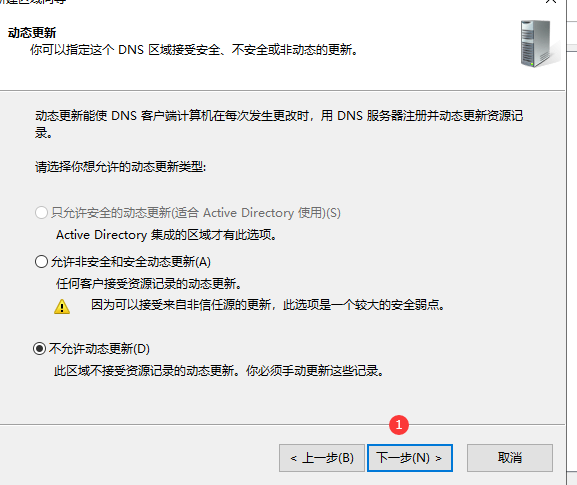The width and height of the screenshot is (577, 485).
Task: Continue with 下一步(N) button
Action: tap(410, 458)
